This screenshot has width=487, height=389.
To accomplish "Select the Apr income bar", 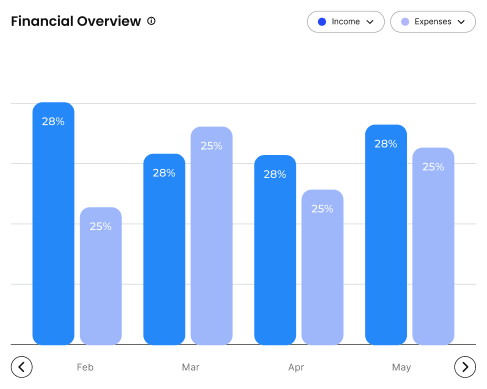I will (275, 250).
